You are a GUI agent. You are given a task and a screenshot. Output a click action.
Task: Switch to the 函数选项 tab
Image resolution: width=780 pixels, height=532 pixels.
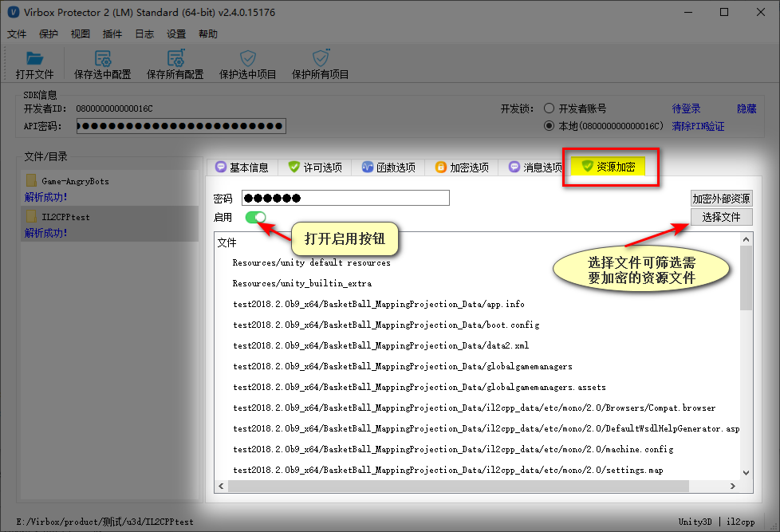point(388,167)
